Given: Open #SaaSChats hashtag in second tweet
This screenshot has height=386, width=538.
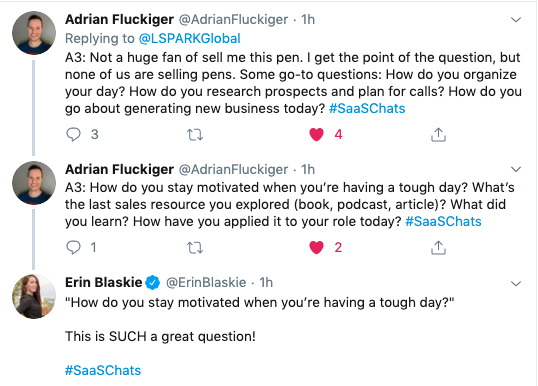Looking at the screenshot, I should [x=443, y=221].
